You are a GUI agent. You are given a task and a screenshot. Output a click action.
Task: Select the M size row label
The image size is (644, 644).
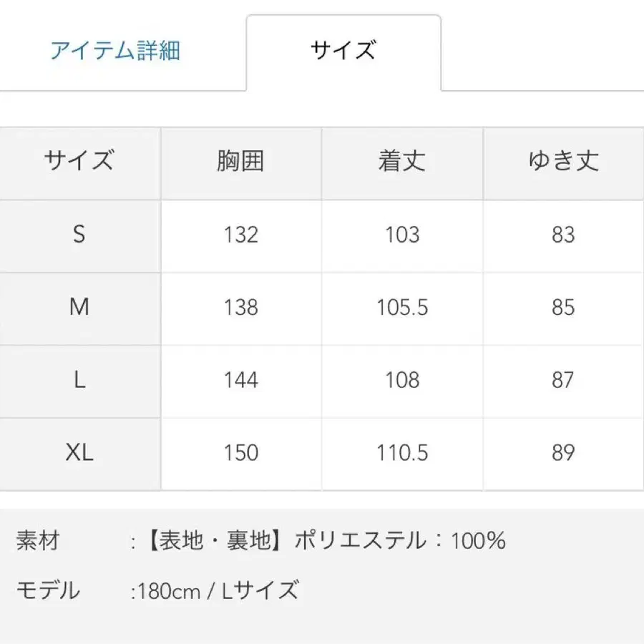[x=79, y=308]
